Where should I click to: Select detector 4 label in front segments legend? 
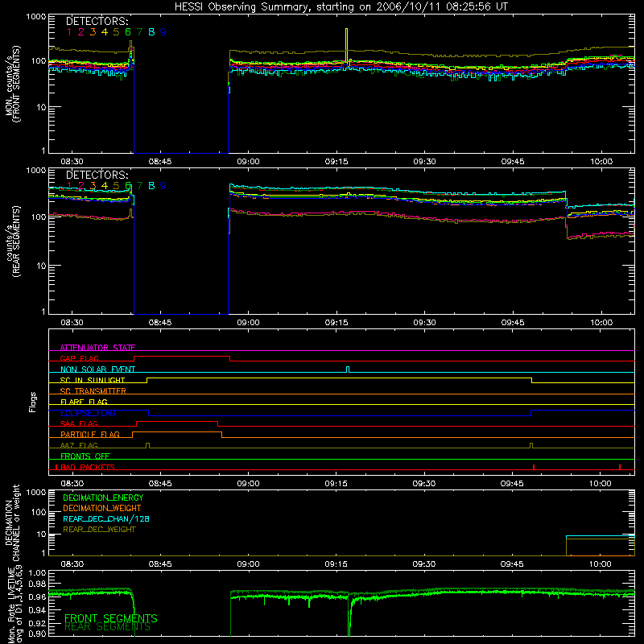(105, 32)
